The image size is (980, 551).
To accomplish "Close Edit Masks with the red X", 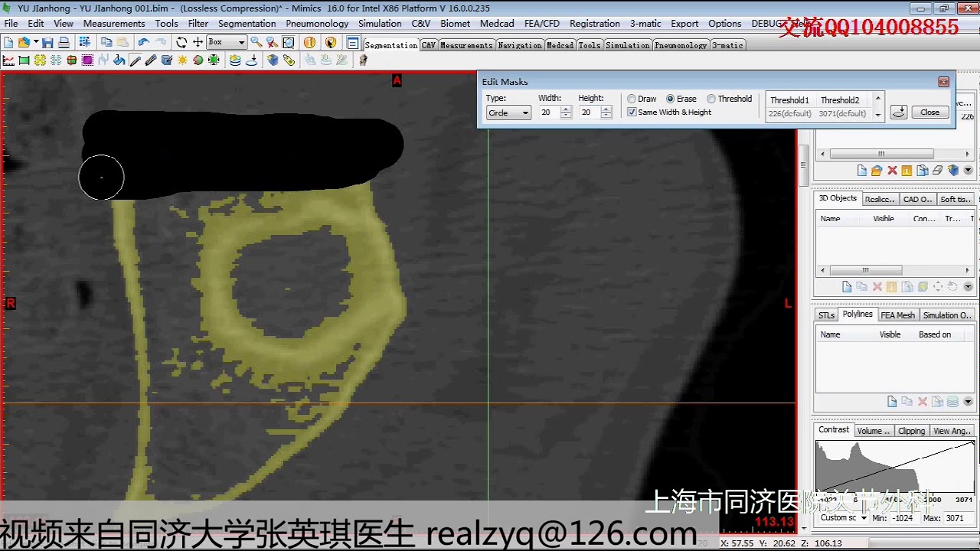I will [943, 81].
